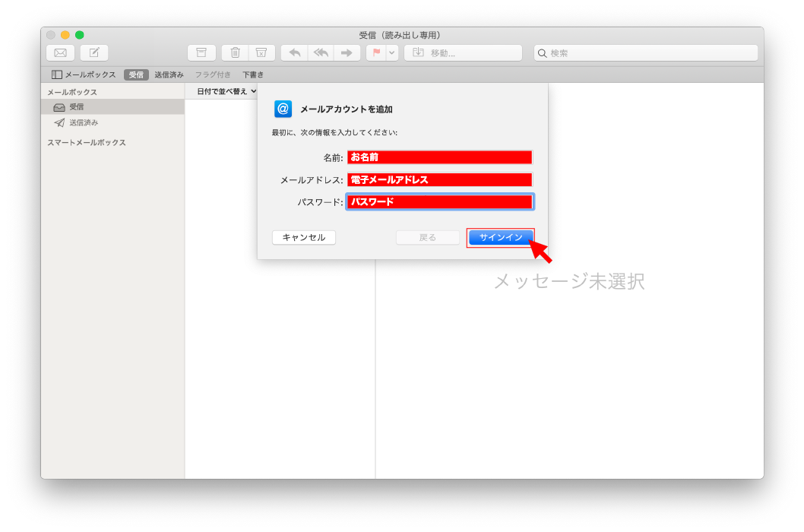
Task: Click the trash delete icon
Action: (236, 52)
